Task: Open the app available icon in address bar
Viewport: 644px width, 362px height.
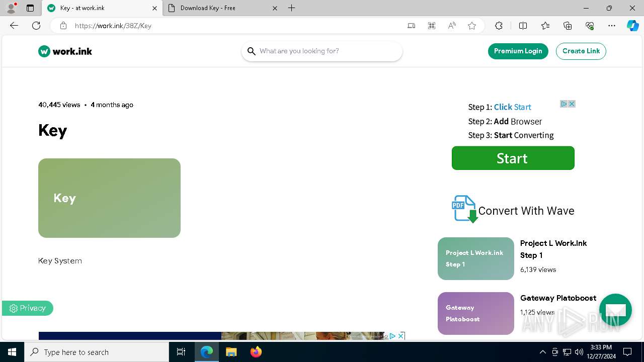Action: (x=412, y=26)
